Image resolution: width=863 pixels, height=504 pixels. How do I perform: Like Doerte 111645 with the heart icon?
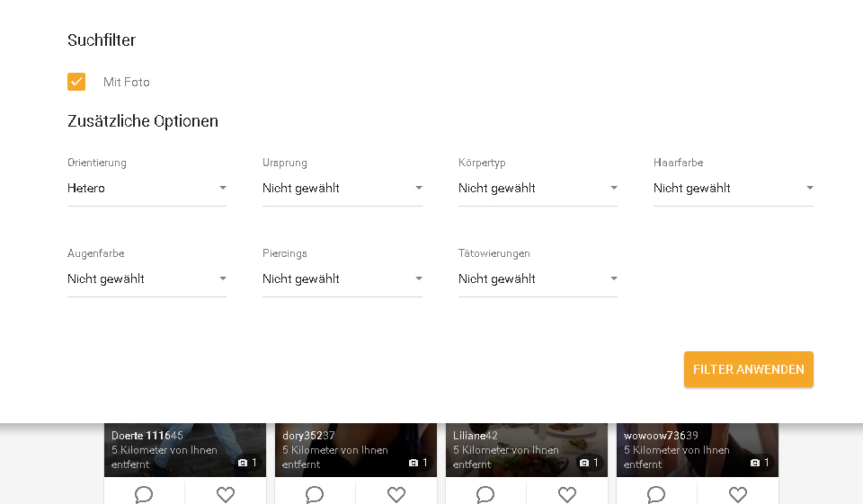coord(226,494)
